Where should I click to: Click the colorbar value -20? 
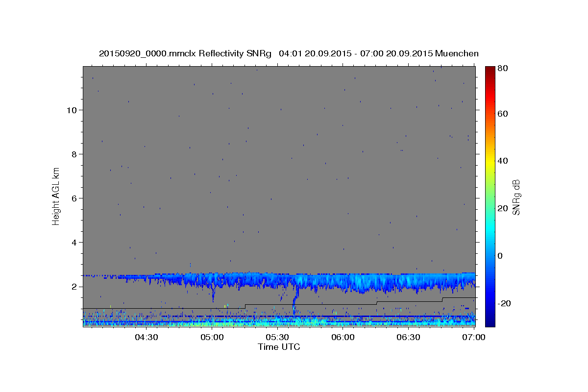tap(506, 303)
